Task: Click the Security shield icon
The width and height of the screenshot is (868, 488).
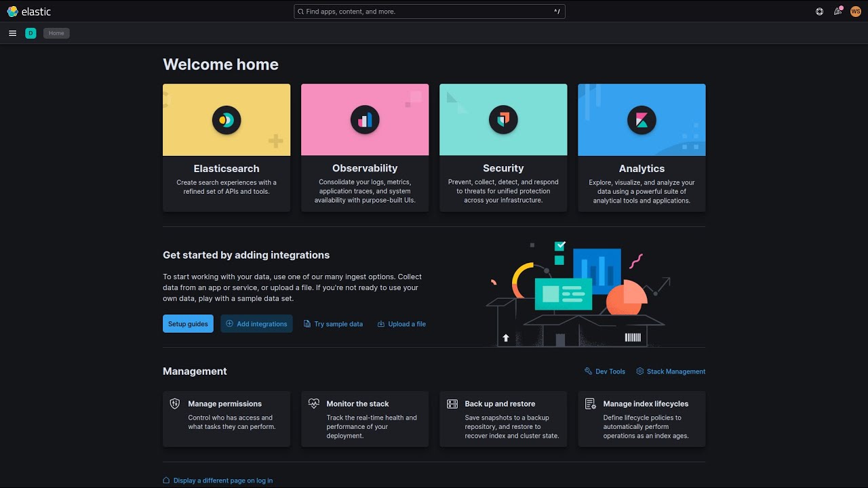Action: click(503, 120)
